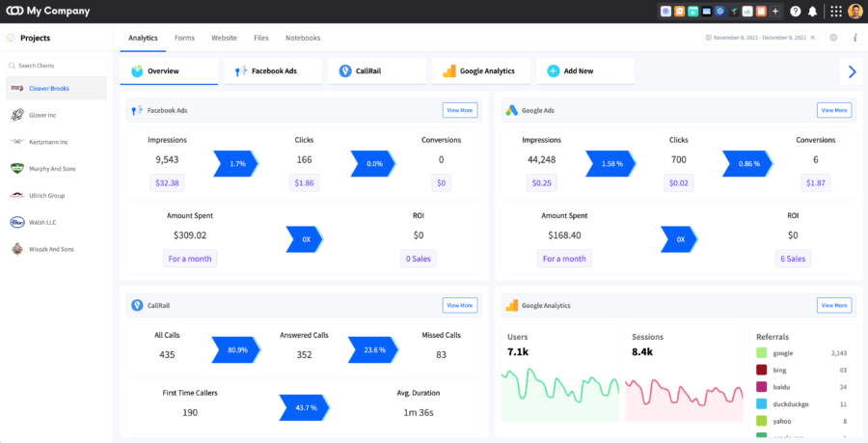The height and width of the screenshot is (443, 868).
Task: Switch to the Files tab
Action: pyautogui.click(x=261, y=39)
